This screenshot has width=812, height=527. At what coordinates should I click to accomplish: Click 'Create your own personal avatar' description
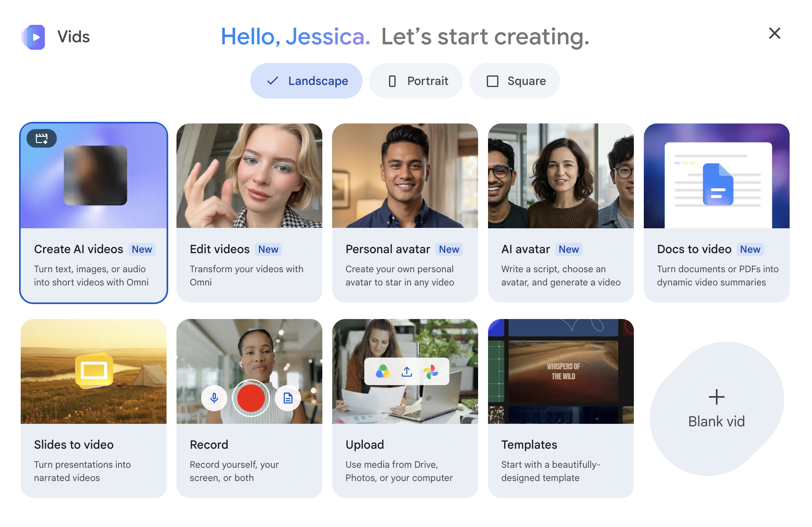400,276
